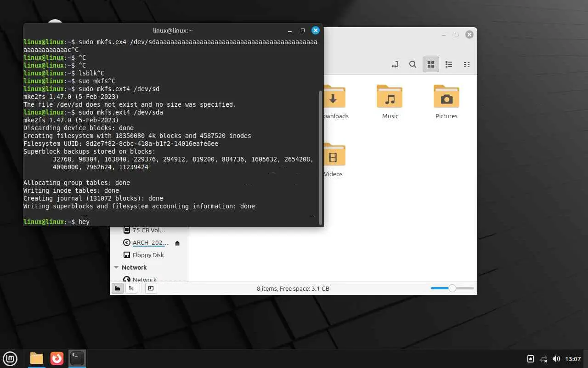The height and width of the screenshot is (368, 588).
Task: Open the network connections tray icon
Action: (543, 359)
